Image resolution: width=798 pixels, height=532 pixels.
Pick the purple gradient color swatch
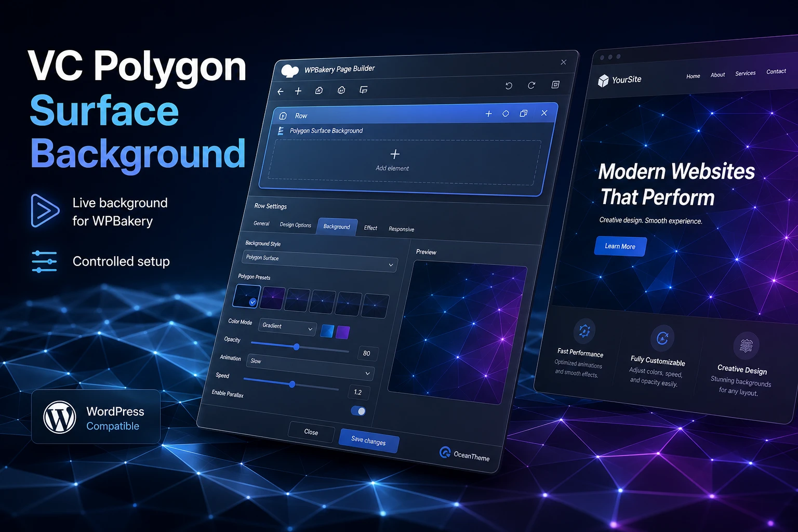(343, 332)
